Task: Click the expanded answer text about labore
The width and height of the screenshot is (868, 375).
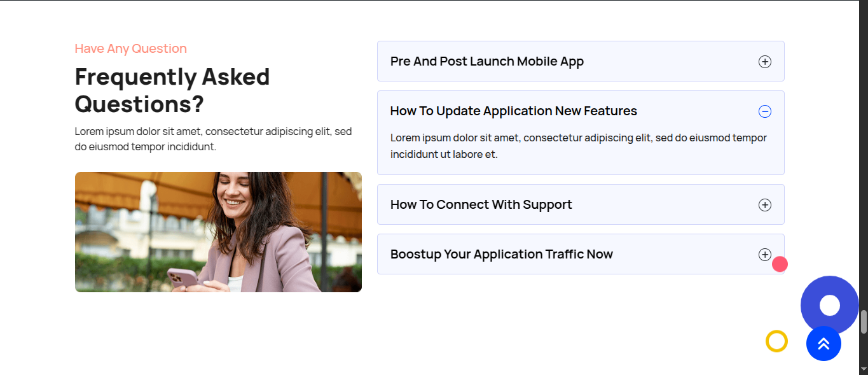Action: 579,146
